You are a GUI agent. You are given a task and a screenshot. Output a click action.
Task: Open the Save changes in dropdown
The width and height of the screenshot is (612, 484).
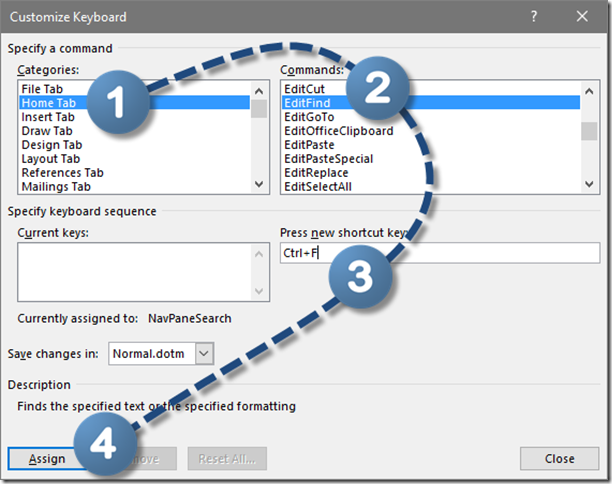[x=204, y=353]
